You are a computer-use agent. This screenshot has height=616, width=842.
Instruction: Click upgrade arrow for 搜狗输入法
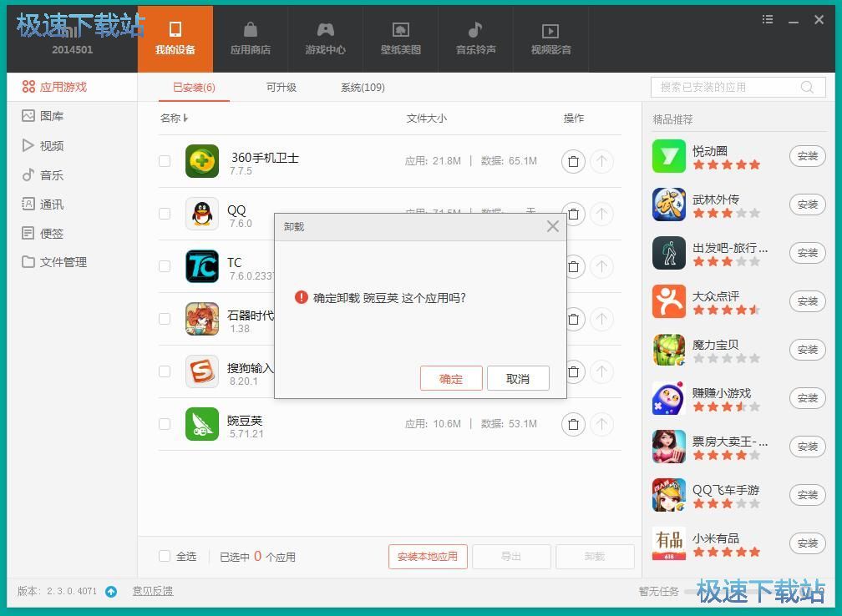pyautogui.click(x=602, y=371)
